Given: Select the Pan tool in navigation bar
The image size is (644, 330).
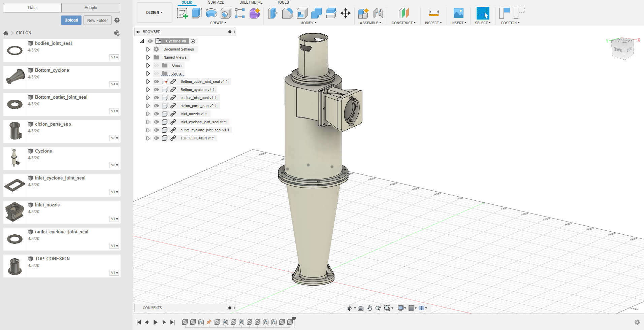Looking at the screenshot, I should pos(369,308).
